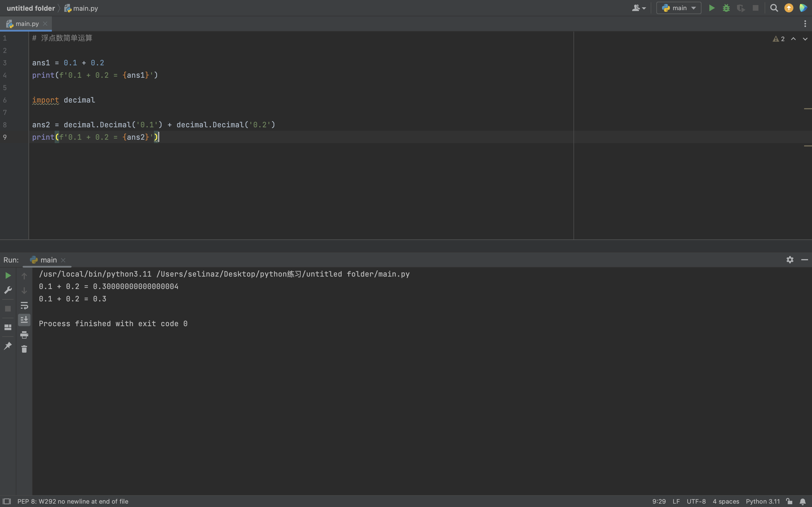812x507 pixels.
Task: Expand the user account dropdown
Action: point(639,8)
